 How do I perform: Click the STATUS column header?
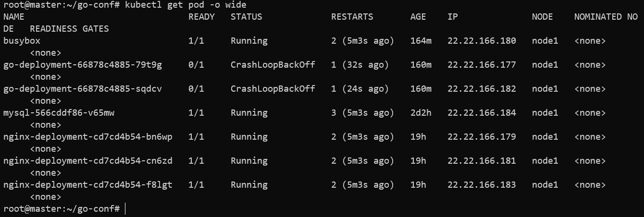click(247, 17)
